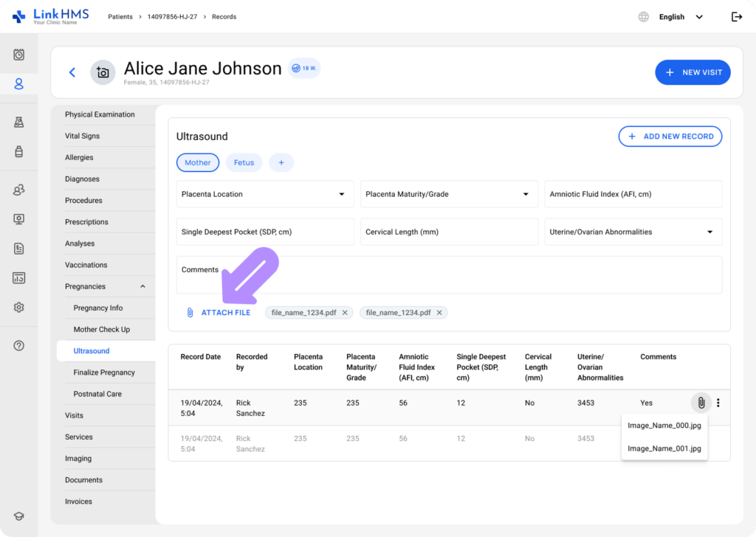Click the patient photo camera icon
The width and height of the screenshot is (756, 537).
103,72
